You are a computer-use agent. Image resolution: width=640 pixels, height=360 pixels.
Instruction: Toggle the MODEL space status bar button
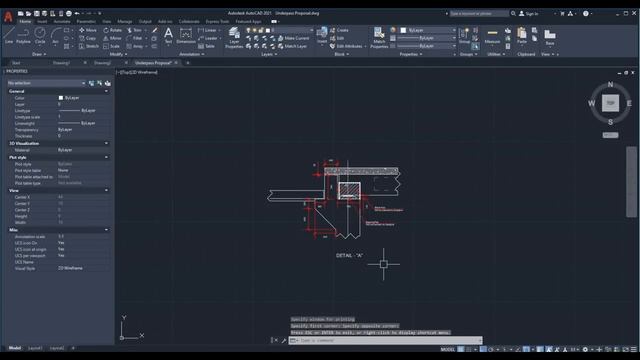(448, 349)
